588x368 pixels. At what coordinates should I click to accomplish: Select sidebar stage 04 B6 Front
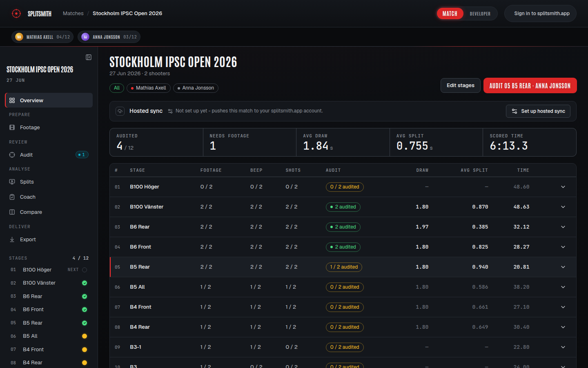pos(49,310)
